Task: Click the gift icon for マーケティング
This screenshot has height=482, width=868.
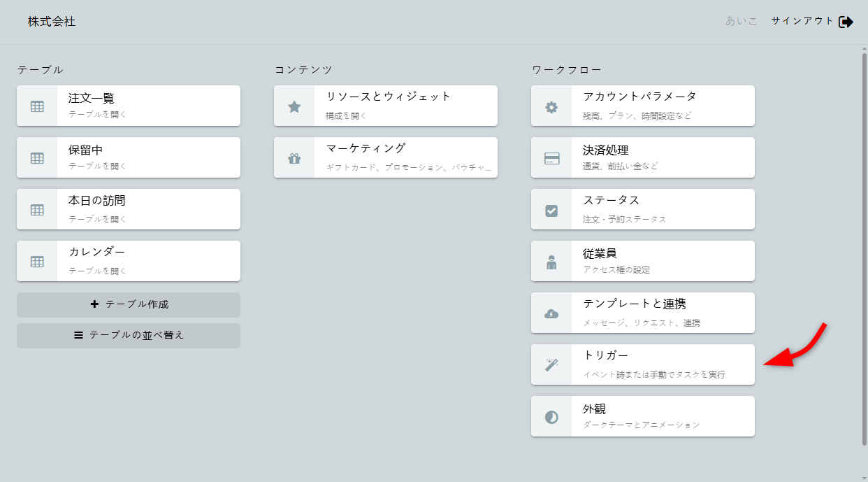Action: (294, 158)
